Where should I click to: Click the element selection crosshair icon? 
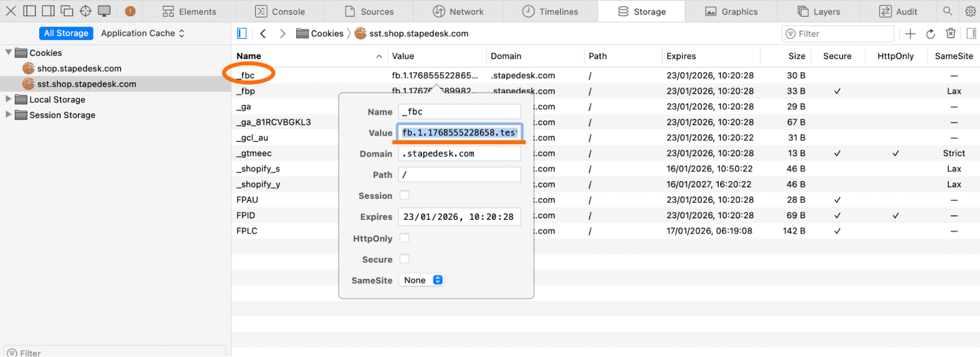coord(85,11)
